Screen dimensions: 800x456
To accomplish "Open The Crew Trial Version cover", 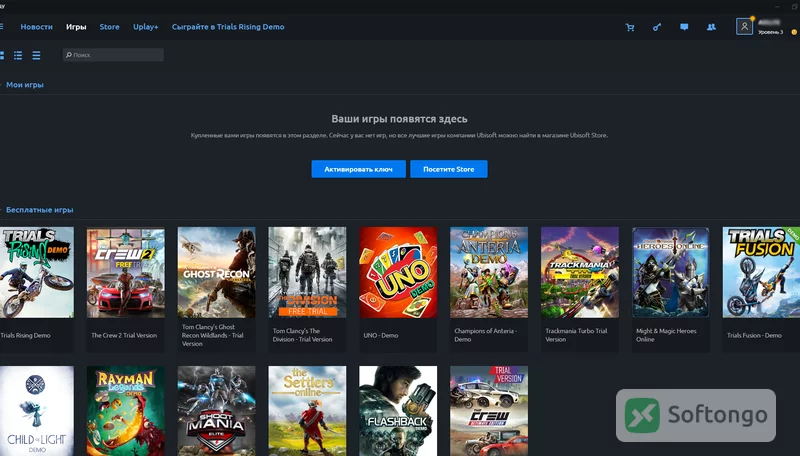I will click(489, 411).
